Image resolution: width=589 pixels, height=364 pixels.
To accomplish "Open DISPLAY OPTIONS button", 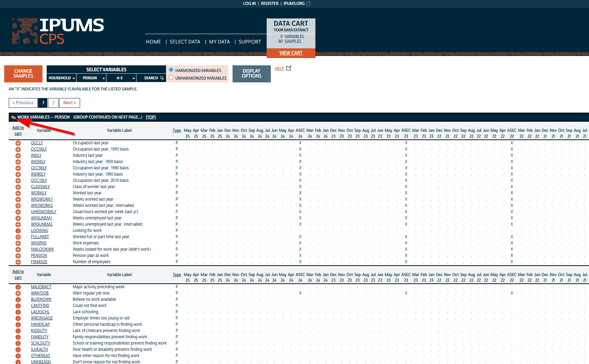I will coord(252,74).
